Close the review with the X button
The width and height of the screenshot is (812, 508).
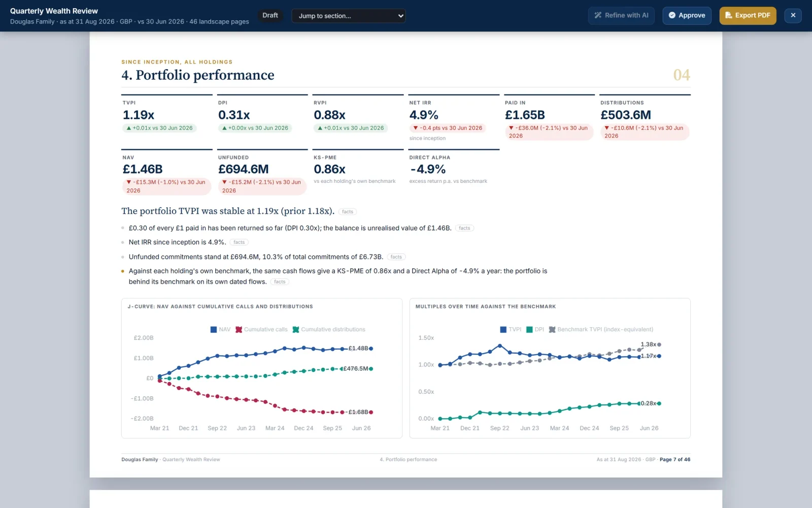(x=793, y=15)
